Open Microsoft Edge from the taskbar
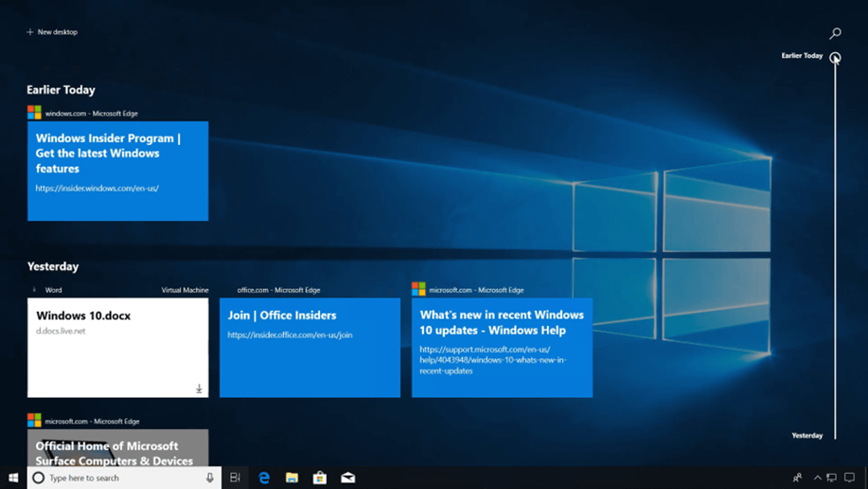 click(x=264, y=478)
